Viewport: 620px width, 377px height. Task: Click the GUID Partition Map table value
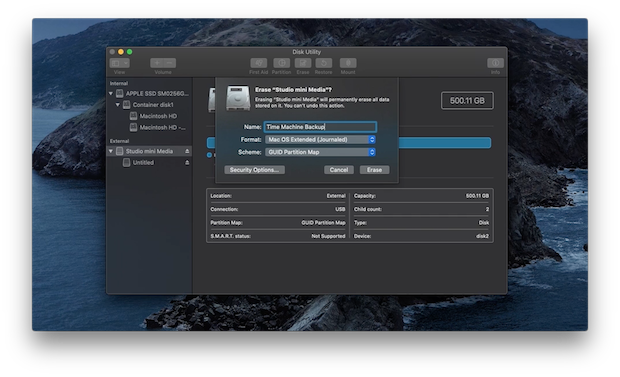(x=323, y=223)
